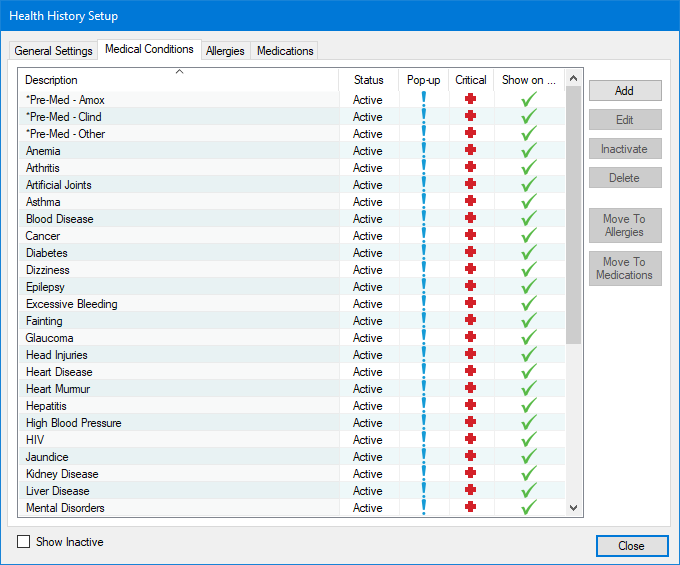Select the Heart Murmur row
The image size is (680, 565).
tap(56, 389)
